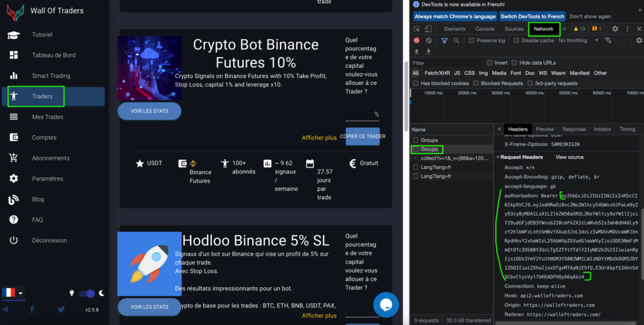The width and height of the screenshot is (644, 325).
Task: Click the Telegram icon in sidebar
Action: point(5,309)
